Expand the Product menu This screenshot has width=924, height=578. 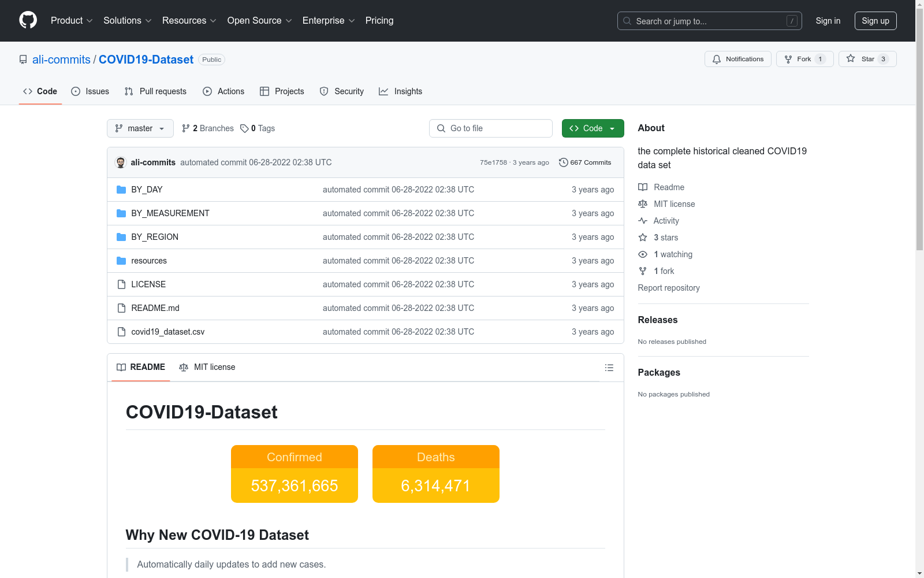coord(72,21)
